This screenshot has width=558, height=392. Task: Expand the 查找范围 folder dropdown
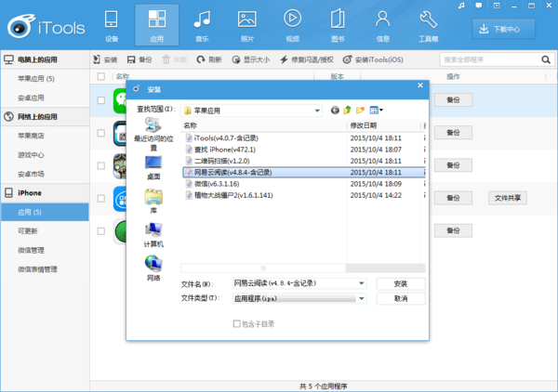pyautogui.click(x=318, y=110)
